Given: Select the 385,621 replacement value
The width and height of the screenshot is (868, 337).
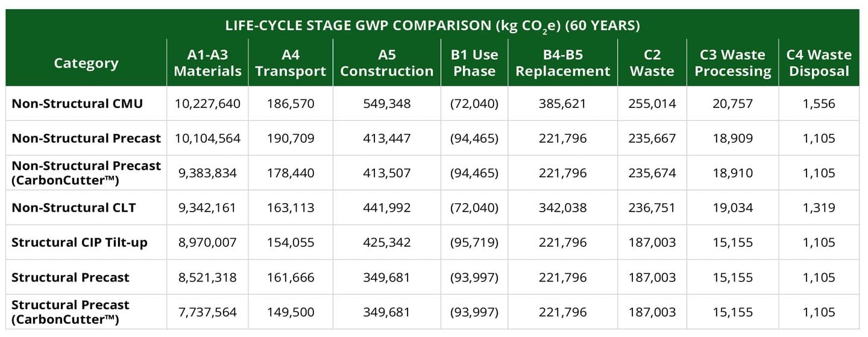Looking at the screenshot, I should 563,104.
